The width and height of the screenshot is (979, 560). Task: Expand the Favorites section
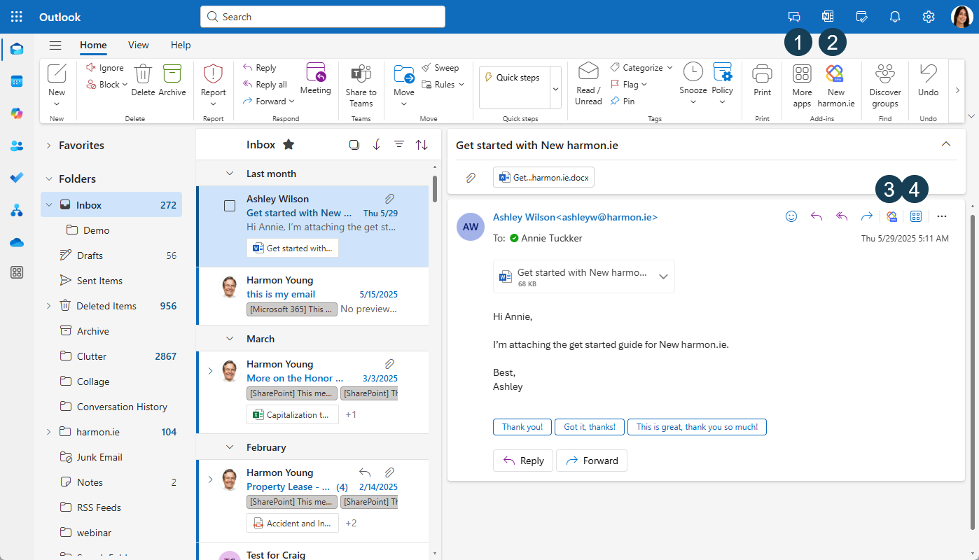(48, 146)
